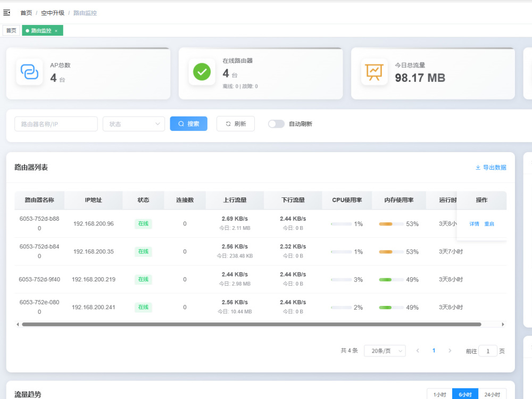Click the 共 4 条 total count
Viewport: 532px width, 399px height.
tap(349, 351)
